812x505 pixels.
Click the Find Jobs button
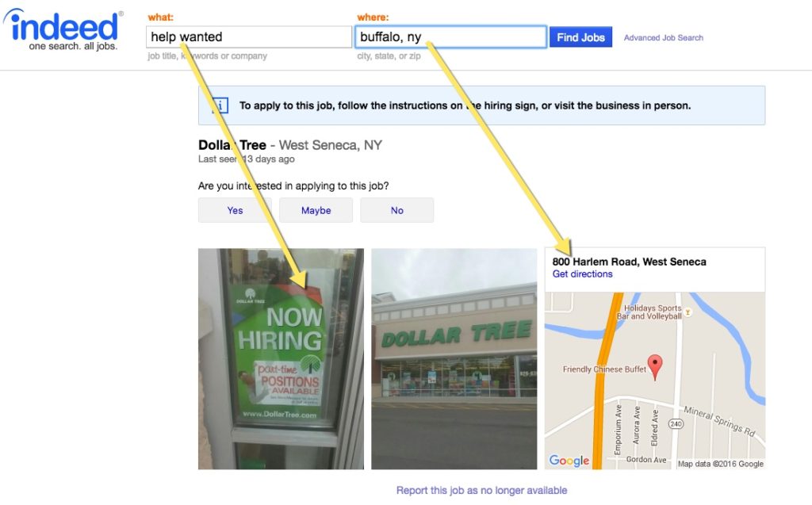(x=580, y=37)
